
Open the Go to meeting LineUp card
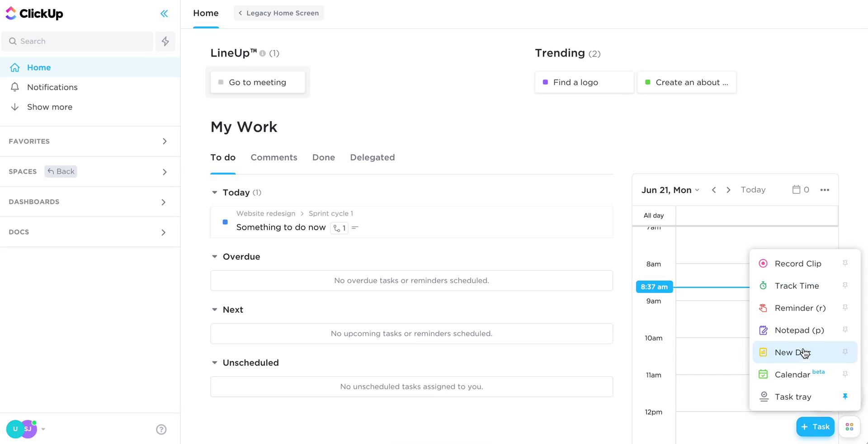click(258, 82)
